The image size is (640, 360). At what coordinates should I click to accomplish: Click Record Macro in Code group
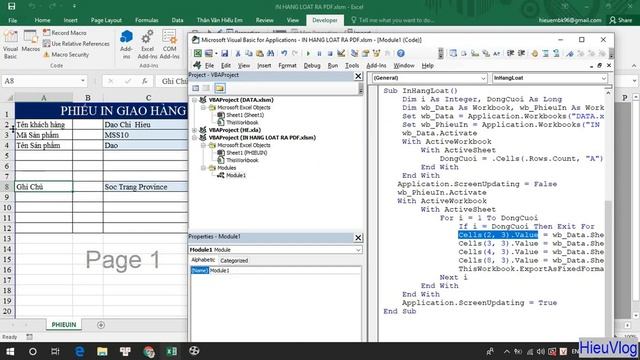[x=65, y=33]
